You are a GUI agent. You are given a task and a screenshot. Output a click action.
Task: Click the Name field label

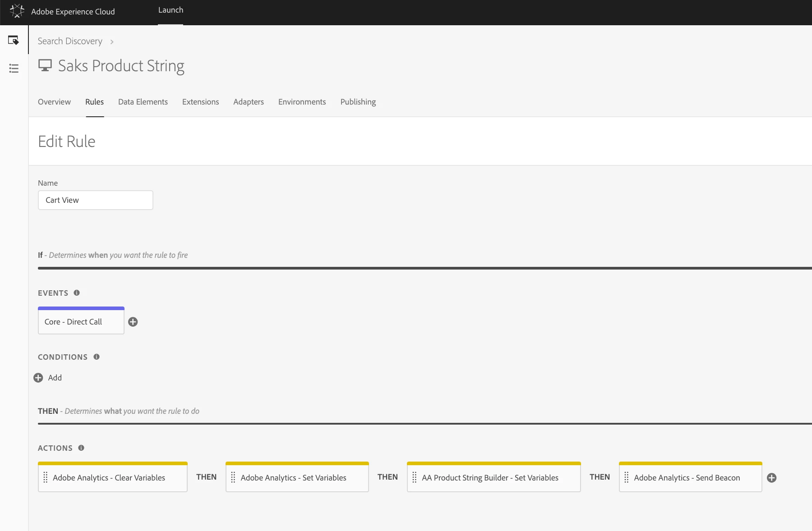point(48,183)
